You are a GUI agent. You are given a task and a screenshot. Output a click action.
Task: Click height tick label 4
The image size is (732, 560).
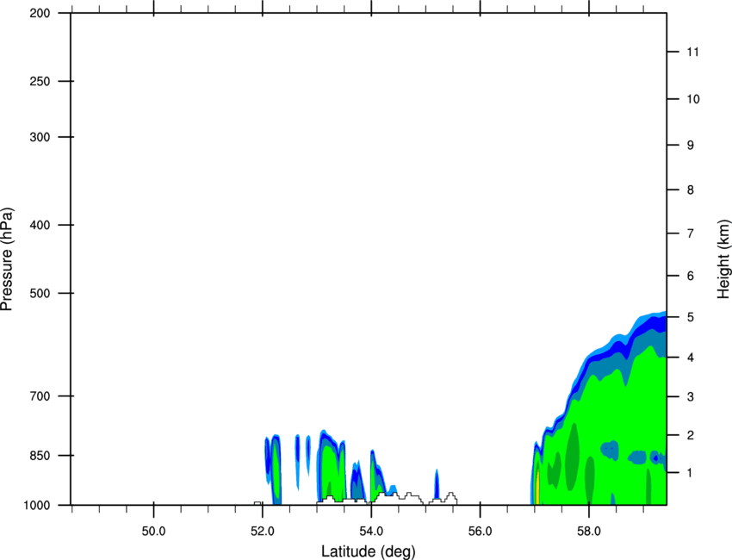(x=691, y=358)
